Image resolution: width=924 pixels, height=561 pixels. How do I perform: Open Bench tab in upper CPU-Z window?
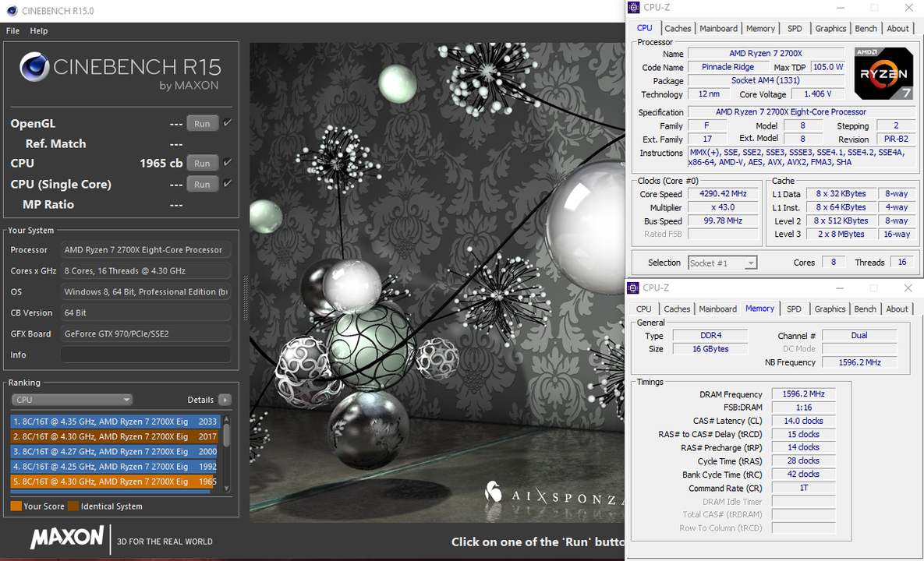(x=866, y=28)
